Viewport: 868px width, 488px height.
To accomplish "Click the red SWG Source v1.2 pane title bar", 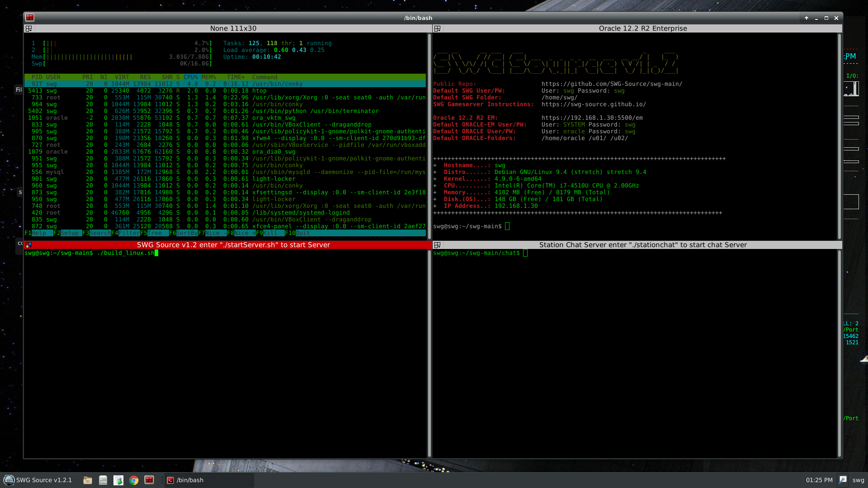I will (233, 245).
